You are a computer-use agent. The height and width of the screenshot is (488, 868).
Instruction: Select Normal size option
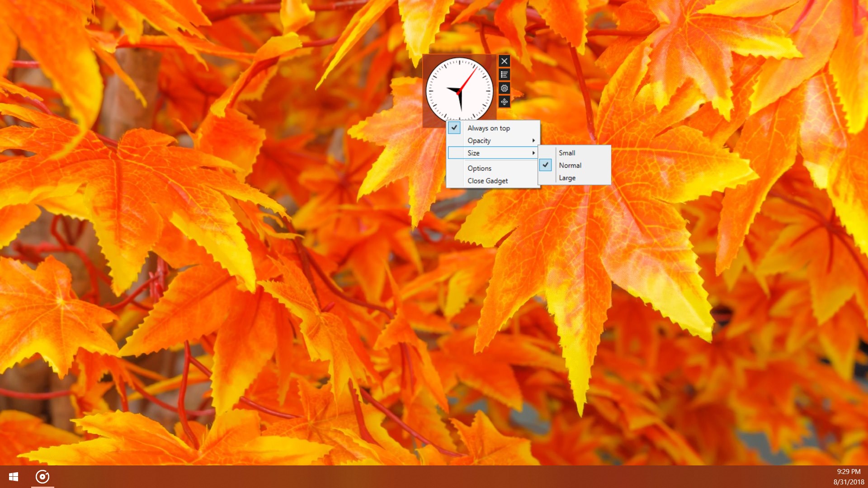570,165
